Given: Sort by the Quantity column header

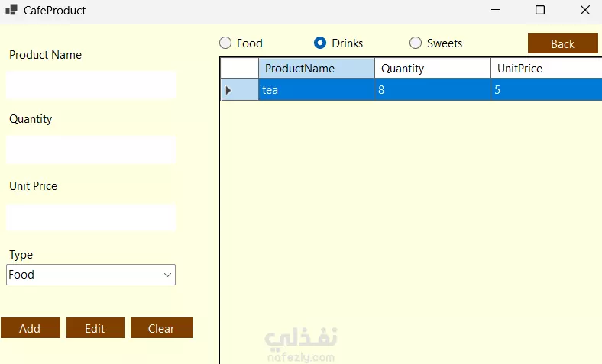Looking at the screenshot, I should click(x=432, y=69).
